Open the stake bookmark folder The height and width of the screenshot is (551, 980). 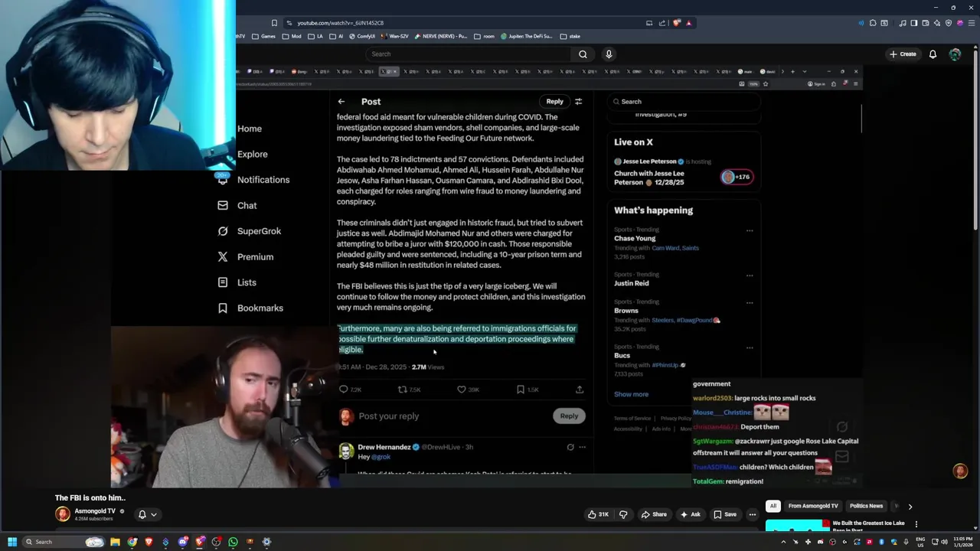coord(570,36)
